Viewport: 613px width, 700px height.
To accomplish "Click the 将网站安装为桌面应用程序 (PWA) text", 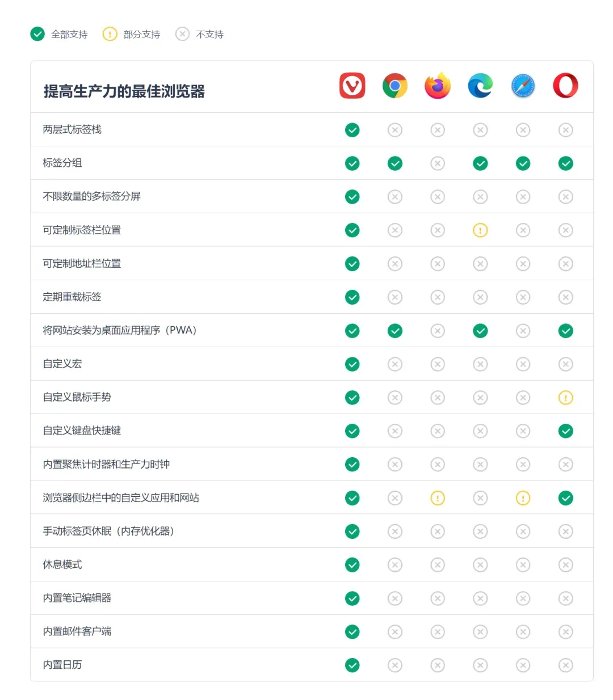I will (x=120, y=330).
